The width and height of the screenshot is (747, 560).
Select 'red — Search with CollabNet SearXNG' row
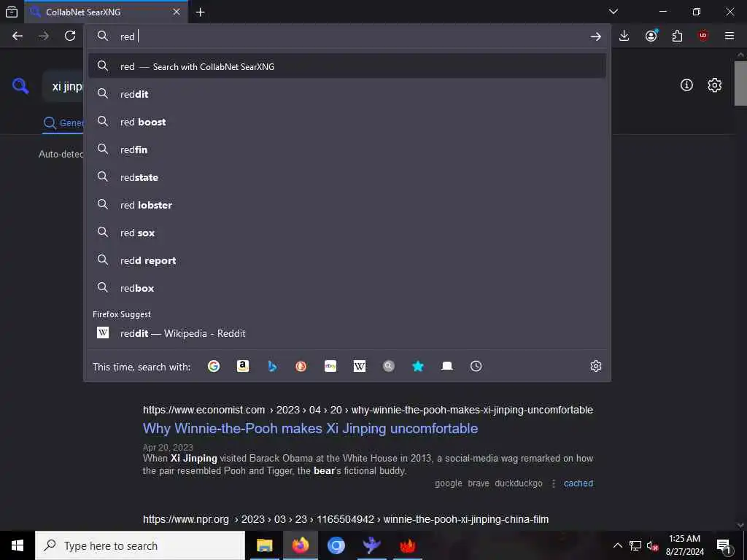(x=347, y=66)
